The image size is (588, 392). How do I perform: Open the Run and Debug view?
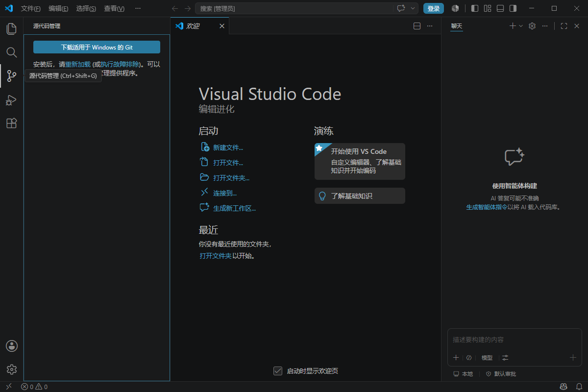(x=11, y=100)
